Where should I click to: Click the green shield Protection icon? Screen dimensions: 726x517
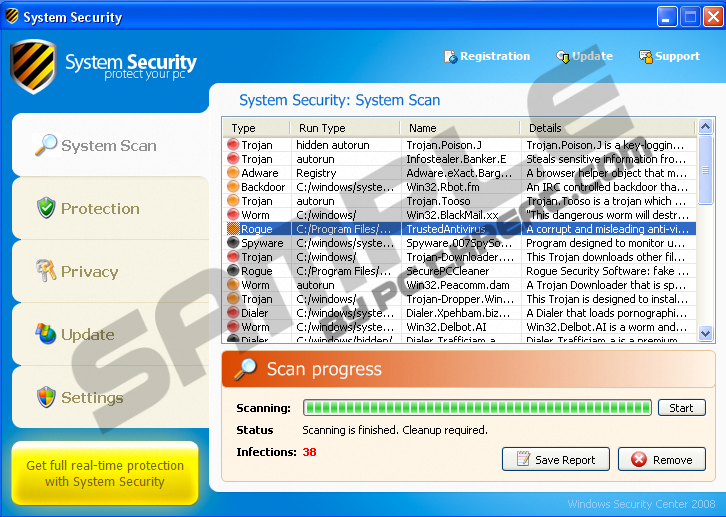pos(46,208)
